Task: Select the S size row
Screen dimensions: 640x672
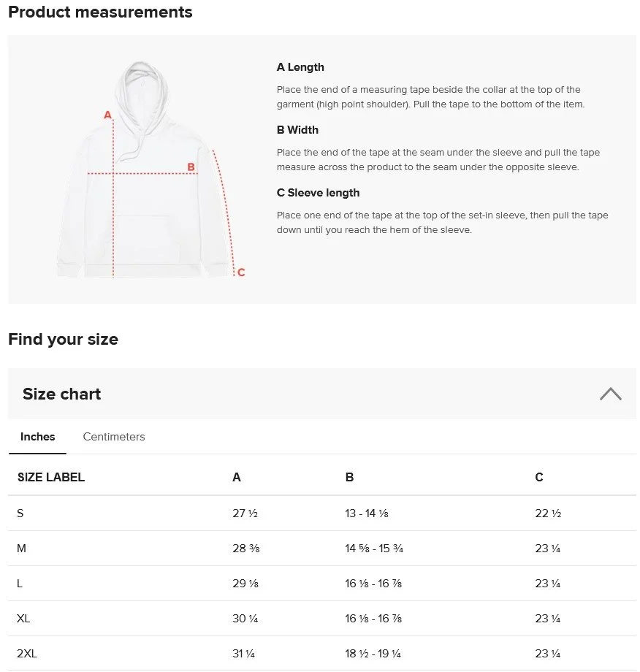Action: tap(322, 513)
